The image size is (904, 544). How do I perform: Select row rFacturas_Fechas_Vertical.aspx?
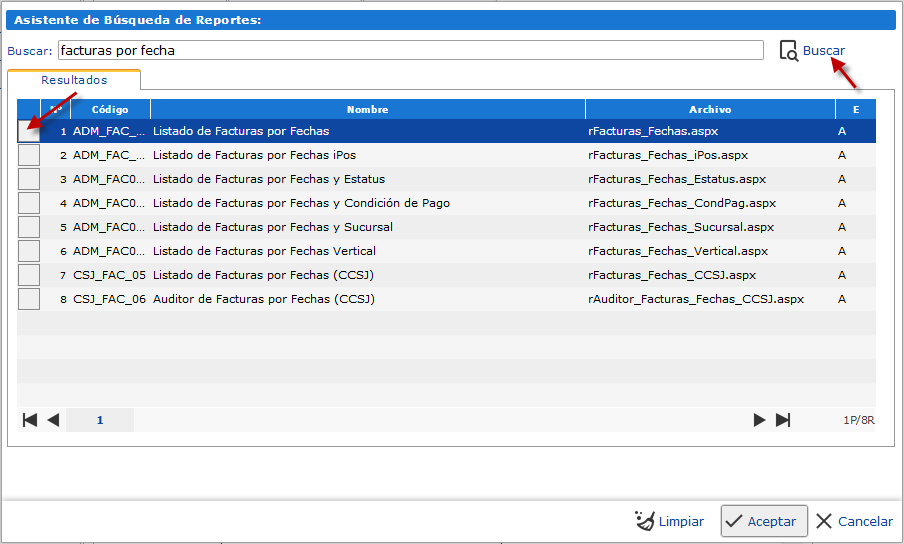click(x=678, y=251)
